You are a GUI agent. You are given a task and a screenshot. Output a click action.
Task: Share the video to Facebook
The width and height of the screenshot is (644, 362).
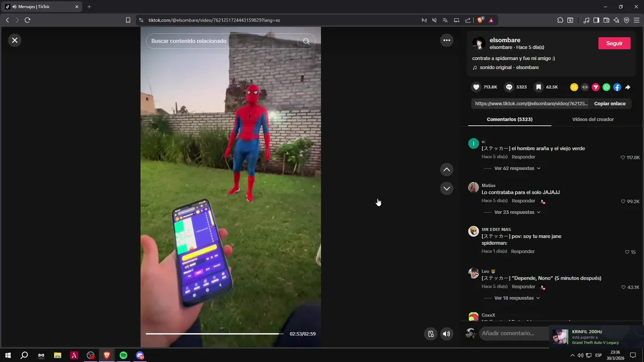[617, 87]
